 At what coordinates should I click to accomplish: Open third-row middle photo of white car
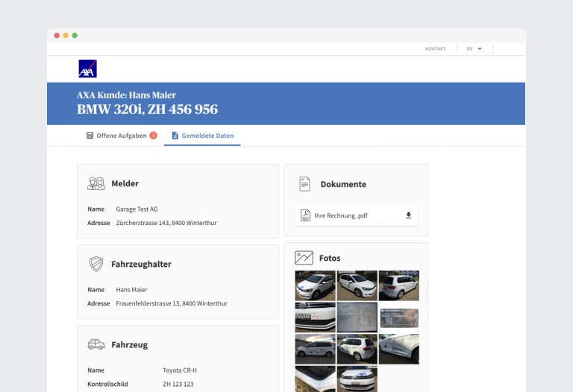[x=357, y=349]
